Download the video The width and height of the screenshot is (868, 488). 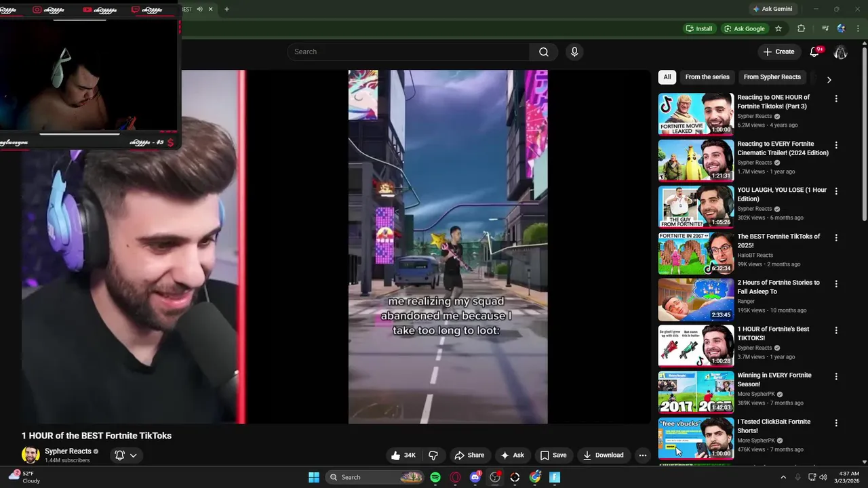[x=603, y=455]
